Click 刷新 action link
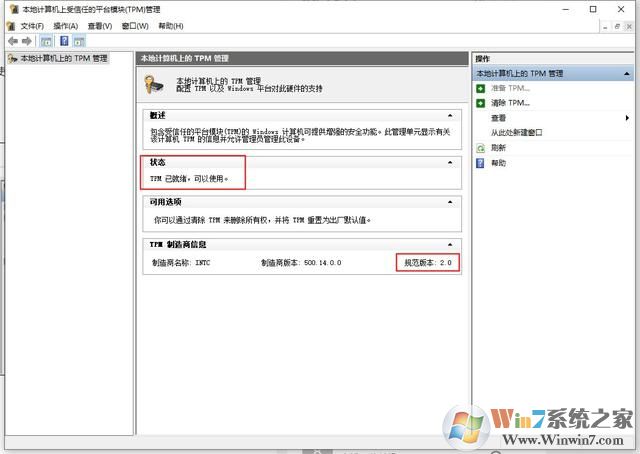Image resolution: width=640 pixels, height=454 pixels. (498, 148)
